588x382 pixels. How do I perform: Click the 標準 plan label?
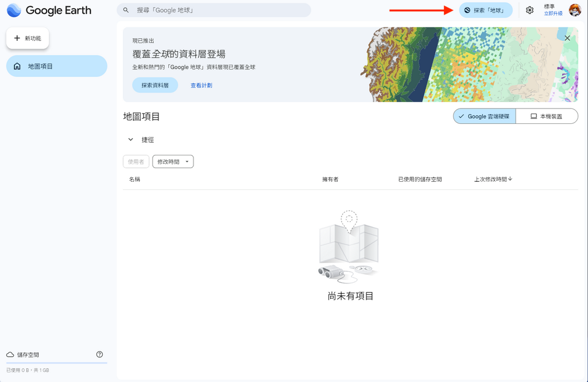(549, 6)
